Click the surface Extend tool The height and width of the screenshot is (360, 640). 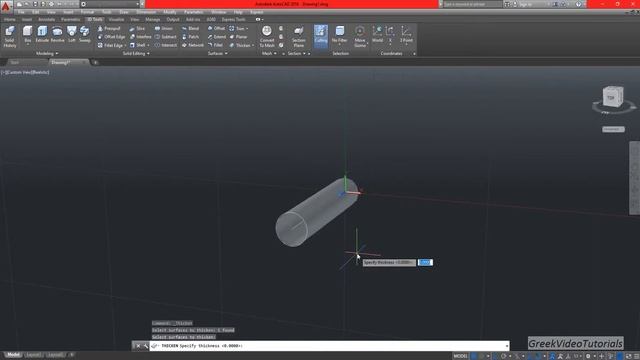click(217, 37)
